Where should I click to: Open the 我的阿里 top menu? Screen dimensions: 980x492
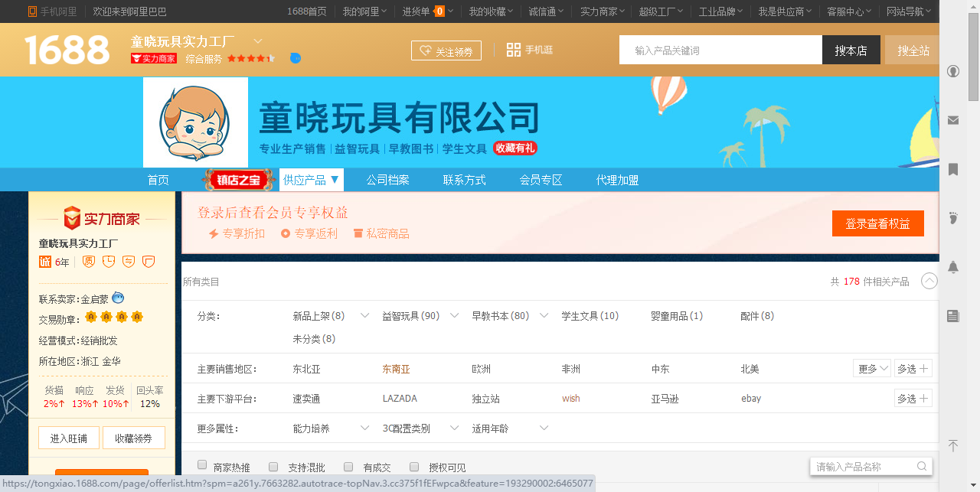364,11
